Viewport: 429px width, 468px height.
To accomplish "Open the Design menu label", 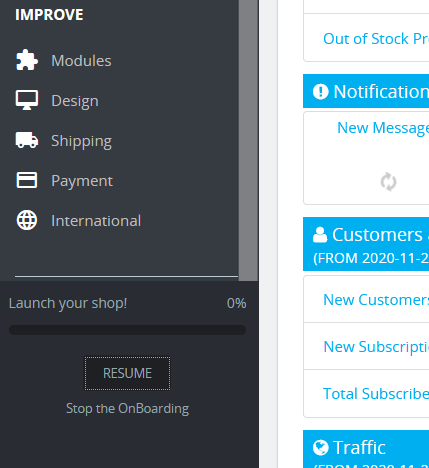I will tap(75, 101).
